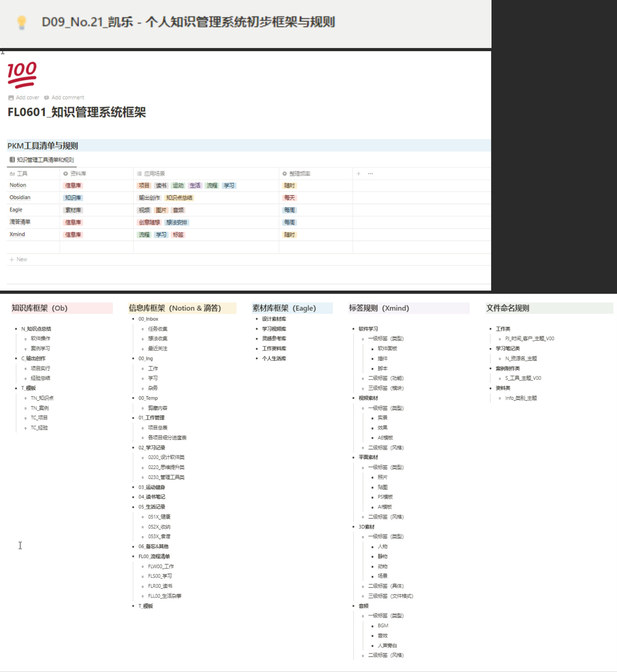Click the 知识库 tag in the Obsidian row

(73, 198)
